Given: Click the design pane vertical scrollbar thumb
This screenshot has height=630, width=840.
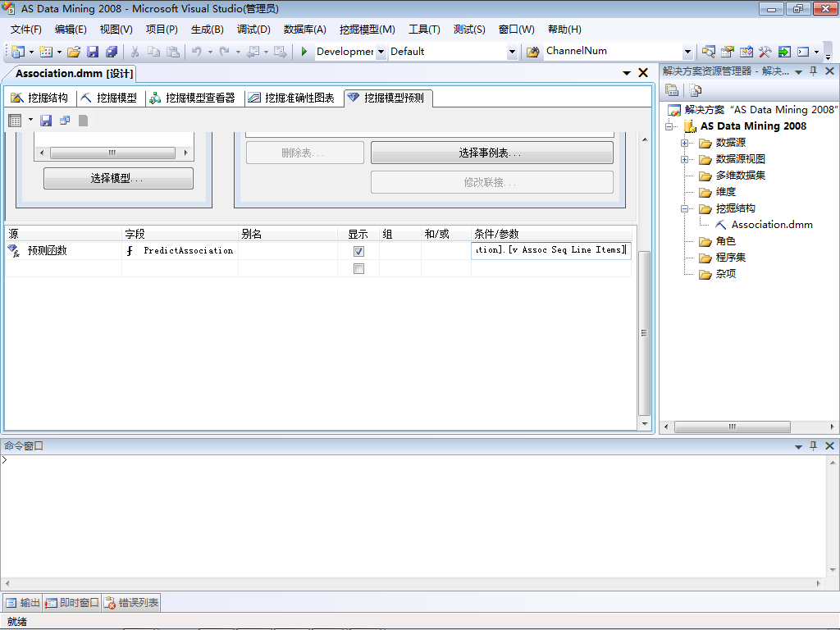Looking at the screenshot, I should pyautogui.click(x=645, y=333).
